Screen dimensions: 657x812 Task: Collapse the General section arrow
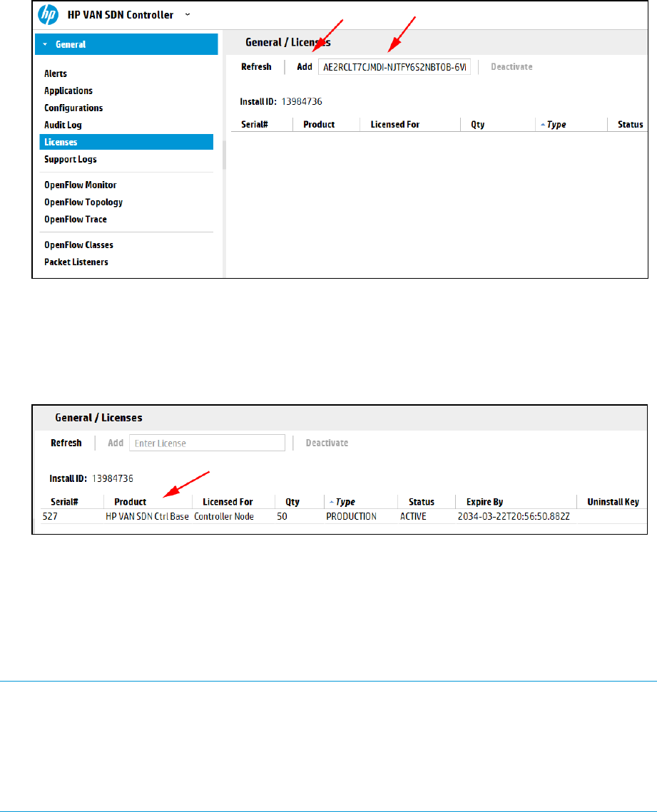point(45,44)
